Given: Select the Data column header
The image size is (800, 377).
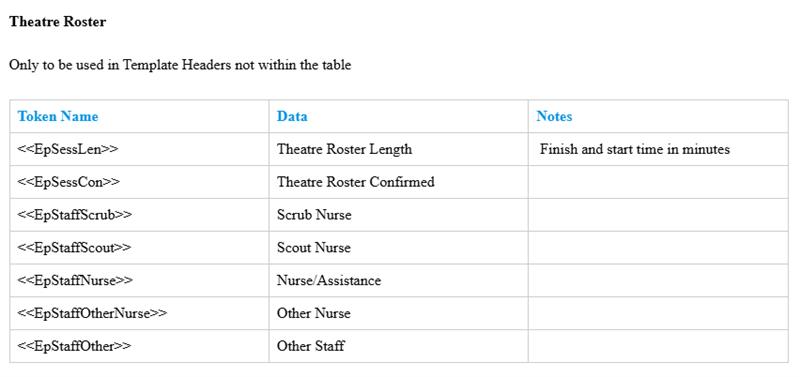Looking at the screenshot, I should tap(292, 116).
